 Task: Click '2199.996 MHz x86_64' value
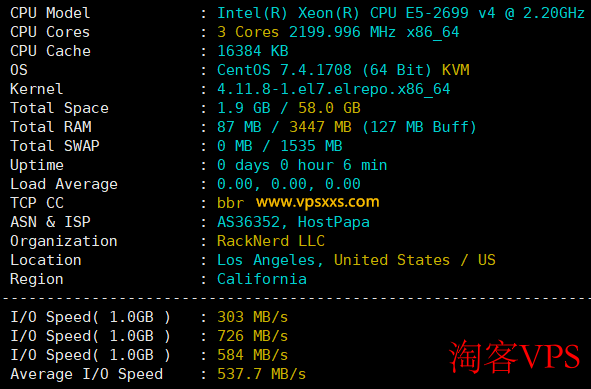tap(374, 32)
